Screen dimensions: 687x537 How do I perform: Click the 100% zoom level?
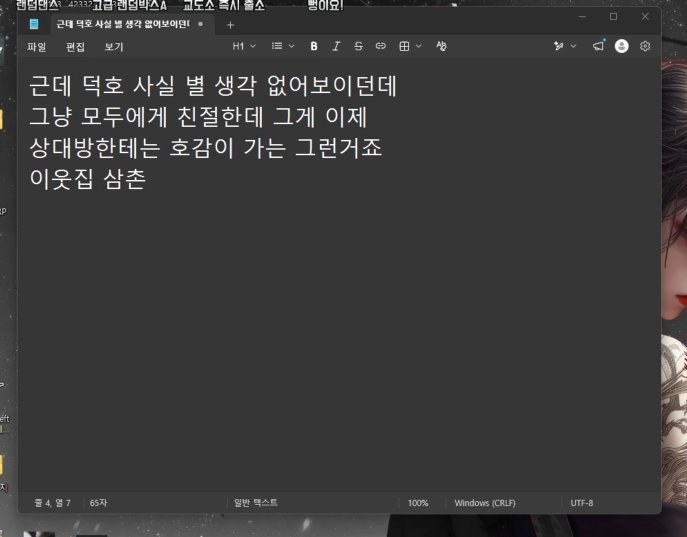(418, 503)
